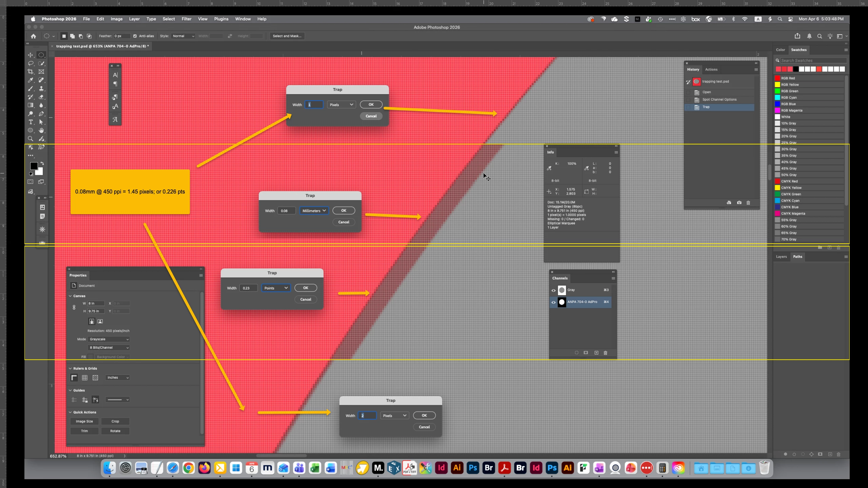Open the Style dropdown set to Normal
Image resolution: width=868 pixels, height=488 pixels.
pyautogui.click(x=183, y=36)
